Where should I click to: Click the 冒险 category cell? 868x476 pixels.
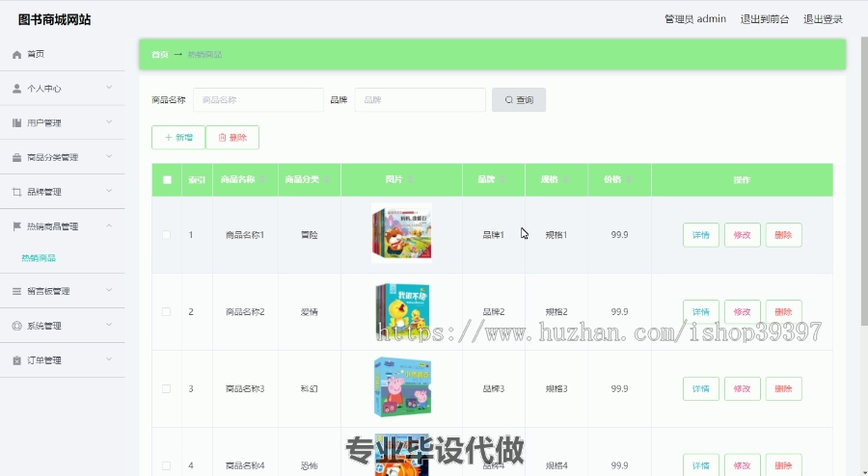click(x=310, y=235)
